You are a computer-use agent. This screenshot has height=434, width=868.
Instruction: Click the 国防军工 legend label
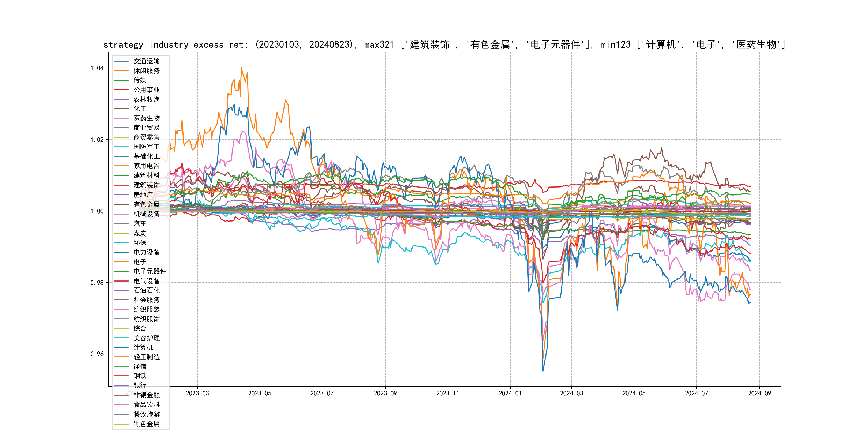(x=146, y=147)
